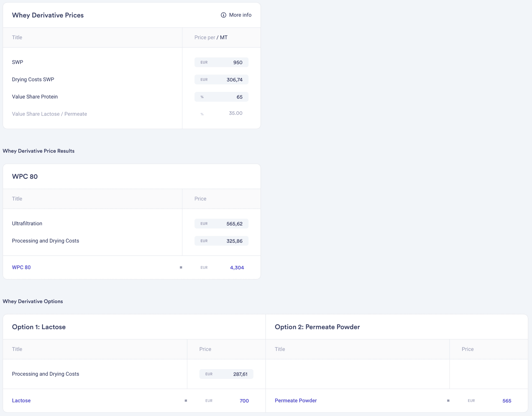Edit Drying Costs SWP field 306,74
Image resolution: width=532 pixels, height=416 pixels.
[x=221, y=80]
